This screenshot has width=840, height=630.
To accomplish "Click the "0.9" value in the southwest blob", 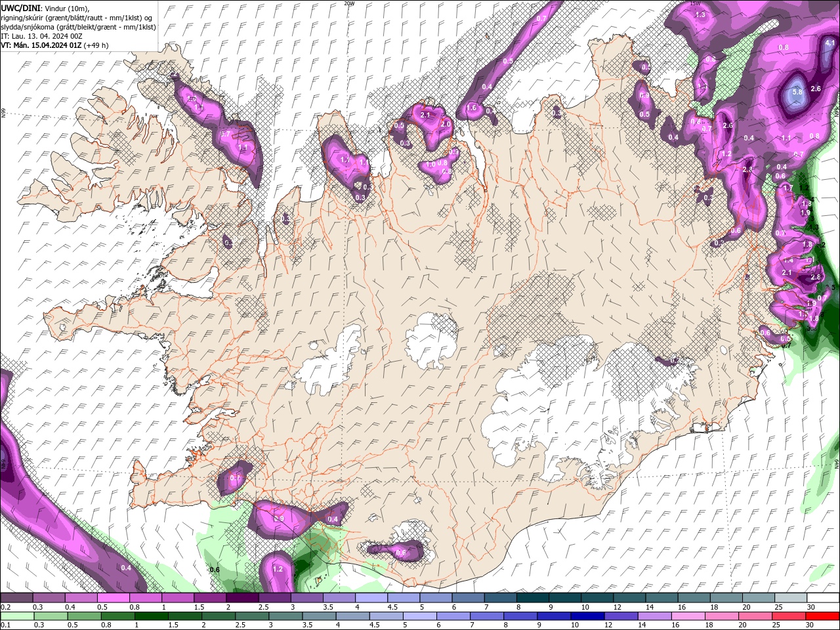I will [279, 518].
